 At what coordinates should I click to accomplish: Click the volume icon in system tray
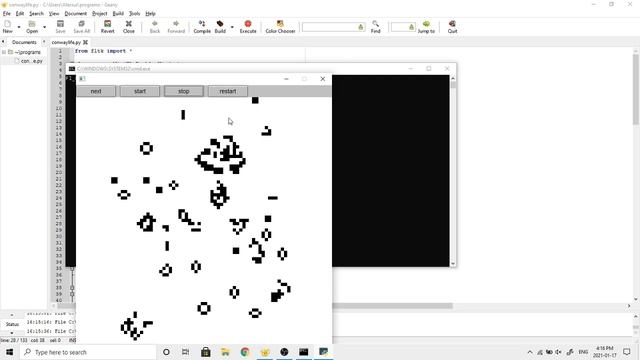[x=558, y=352]
